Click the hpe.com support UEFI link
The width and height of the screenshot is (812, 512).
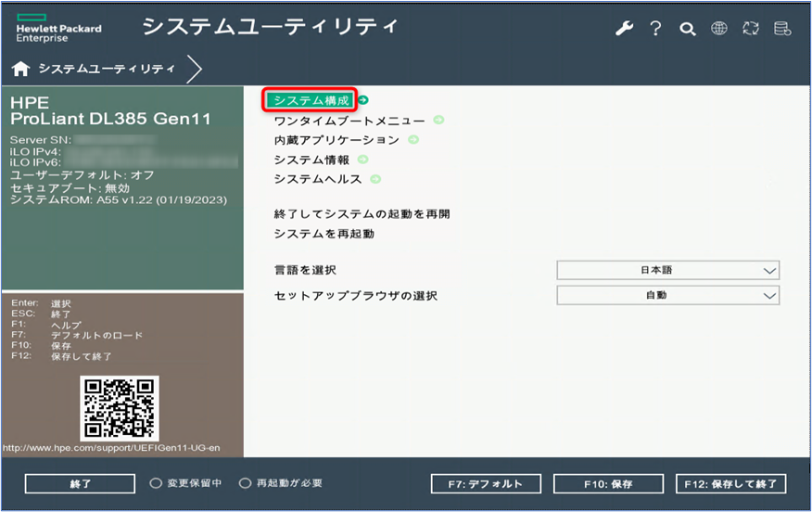pos(111,448)
